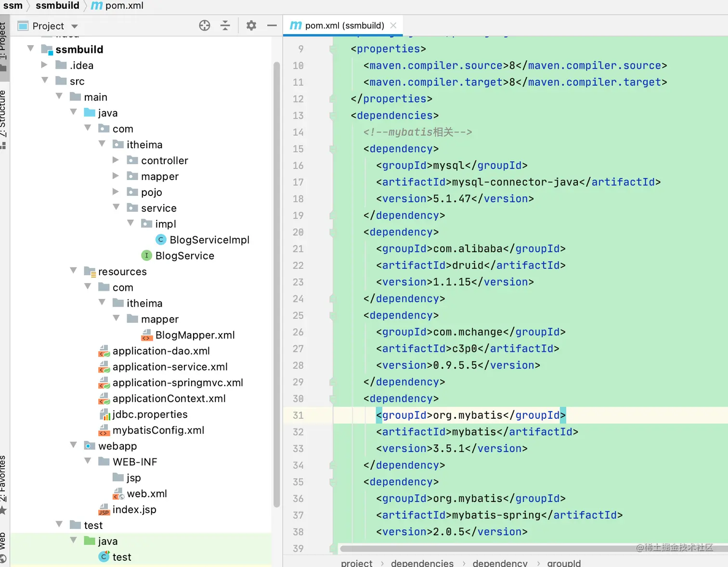Open the Favorites tool window side tab
Image resolution: width=728 pixels, height=567 pixels.
4,485
